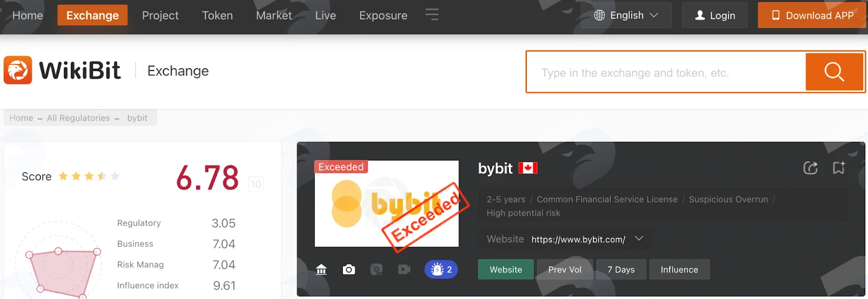Bookmark bybit with the add-favorite icon

pyautogui.click(x=839, y=168)
